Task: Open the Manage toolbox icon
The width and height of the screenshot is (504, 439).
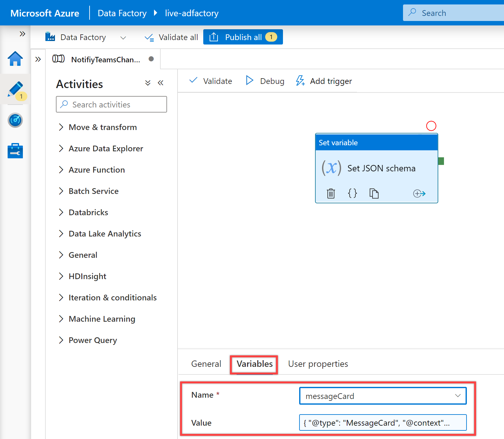Action: click(15, 151)
